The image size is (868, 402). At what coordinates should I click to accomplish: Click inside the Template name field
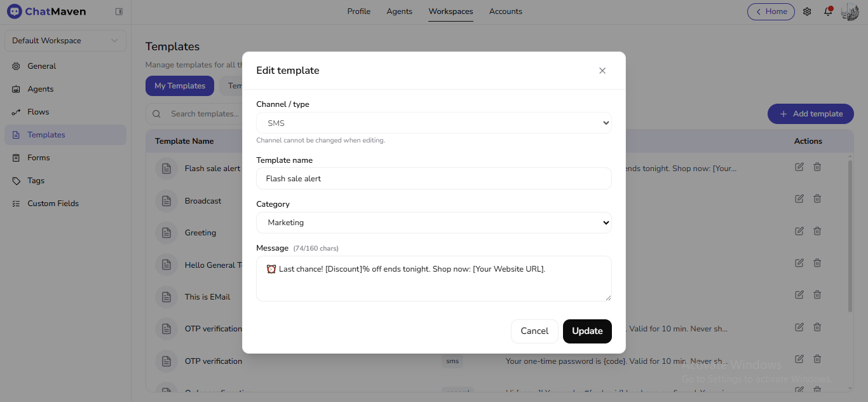point(434,179)
